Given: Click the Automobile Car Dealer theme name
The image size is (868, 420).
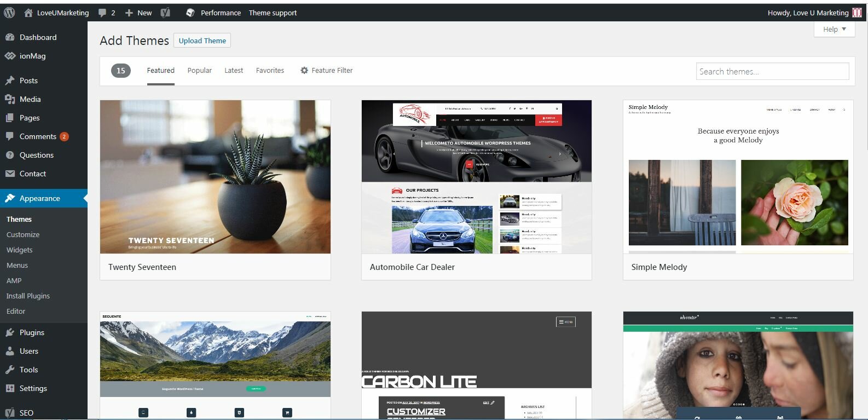Looking at the screenshot, I should (412, 267).
